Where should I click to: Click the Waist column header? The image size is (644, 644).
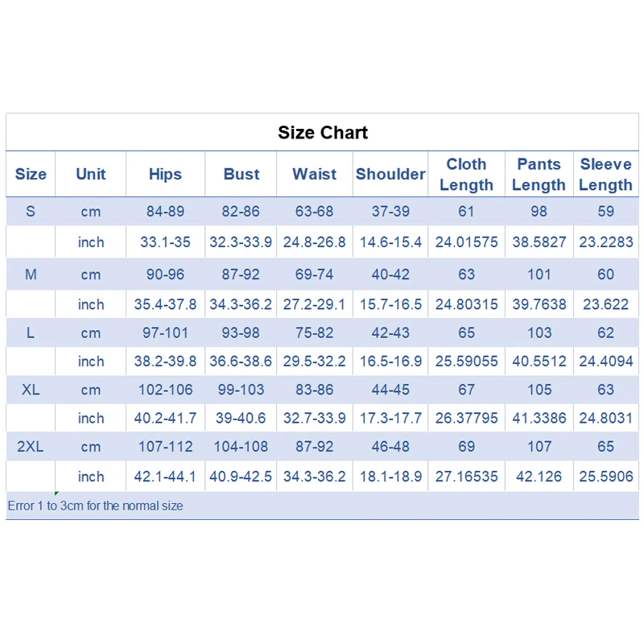coord(315,174)
